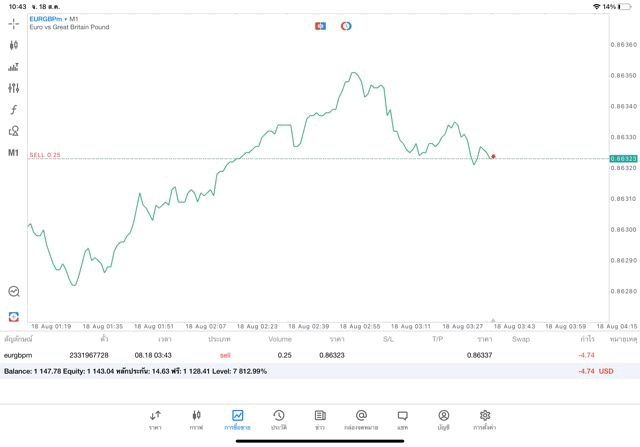640x447 pixels.
Task: Open the mailbox (กล่องจดหมาย) tab
Action: coord(361,419)
